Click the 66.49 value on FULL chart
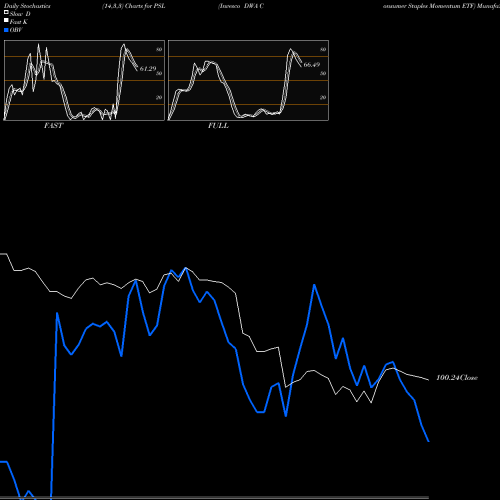The image size is (500, 500). [312, 65]
